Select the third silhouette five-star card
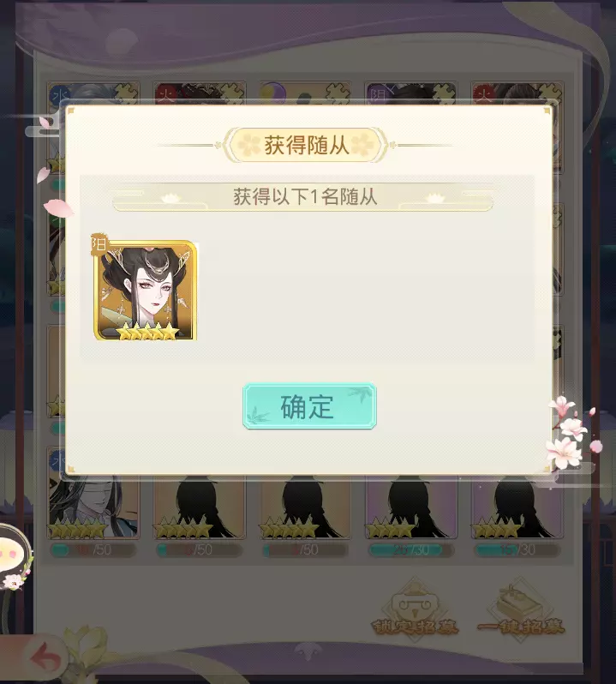616x684 pixels. pos(306,507)
